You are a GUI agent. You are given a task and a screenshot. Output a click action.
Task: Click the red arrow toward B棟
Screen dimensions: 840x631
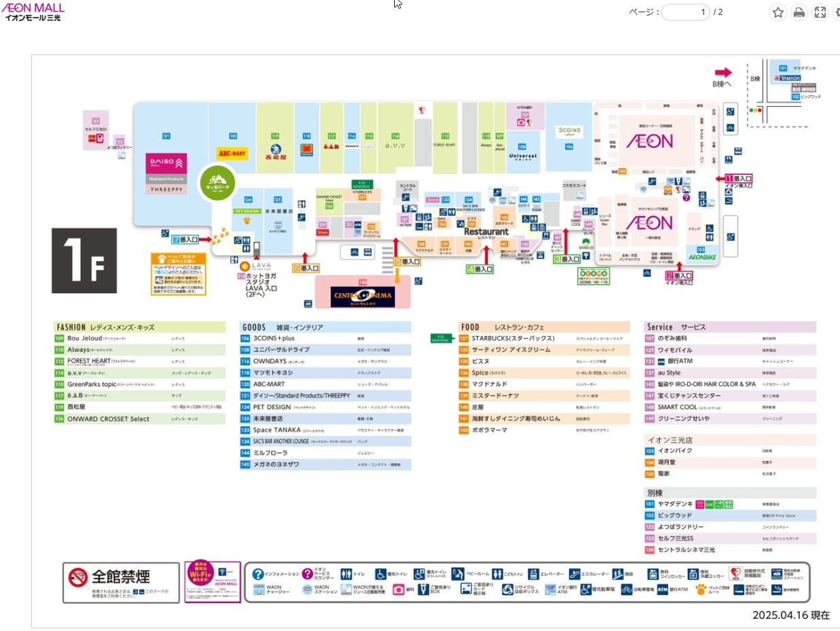pyautogui.click(x=723, y=72)
